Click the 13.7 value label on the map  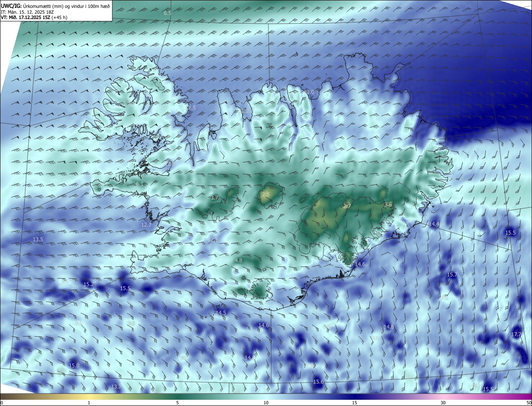(x=117, y=386)
